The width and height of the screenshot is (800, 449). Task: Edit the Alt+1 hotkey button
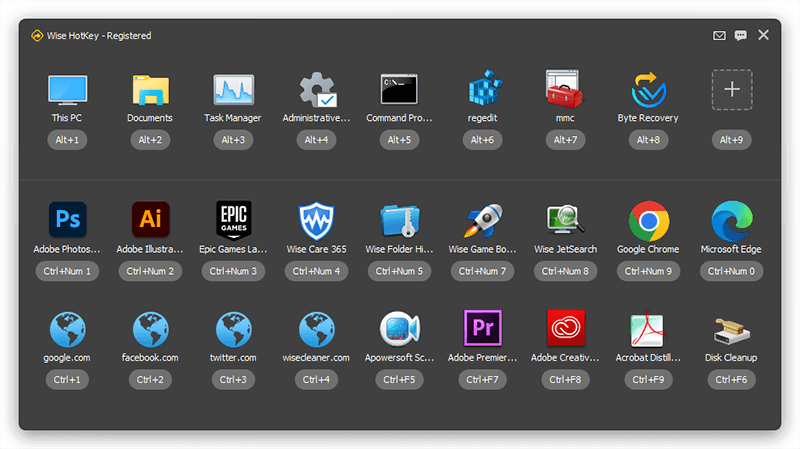click(67, 140)
